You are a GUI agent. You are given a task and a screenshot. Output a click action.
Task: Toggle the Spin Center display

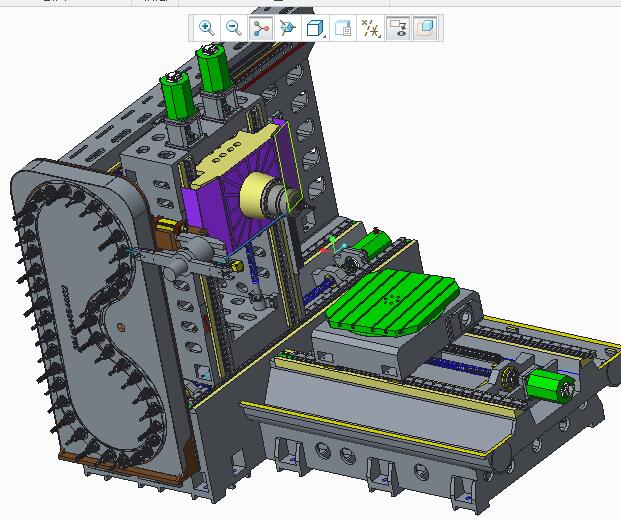261,28
